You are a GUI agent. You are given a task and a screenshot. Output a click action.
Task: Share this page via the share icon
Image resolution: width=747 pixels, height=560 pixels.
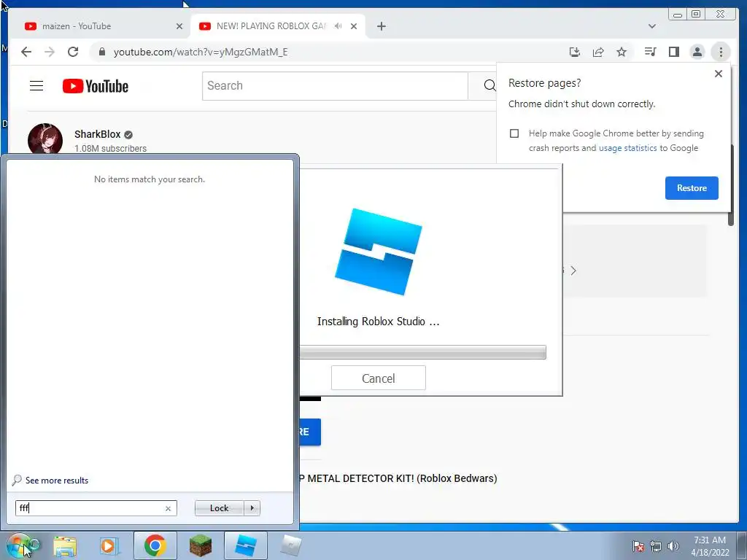pyautogui.click(x=598, y=52)
